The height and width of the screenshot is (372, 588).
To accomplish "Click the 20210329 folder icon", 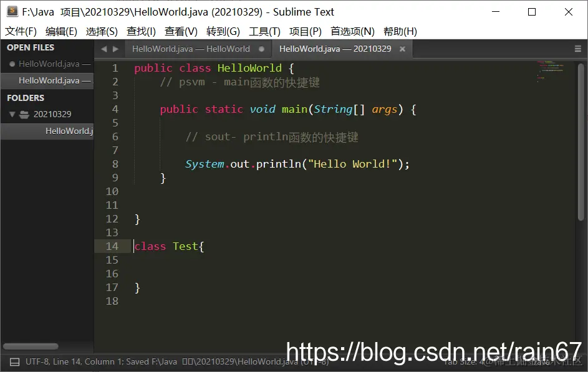I will pos(24,114).
